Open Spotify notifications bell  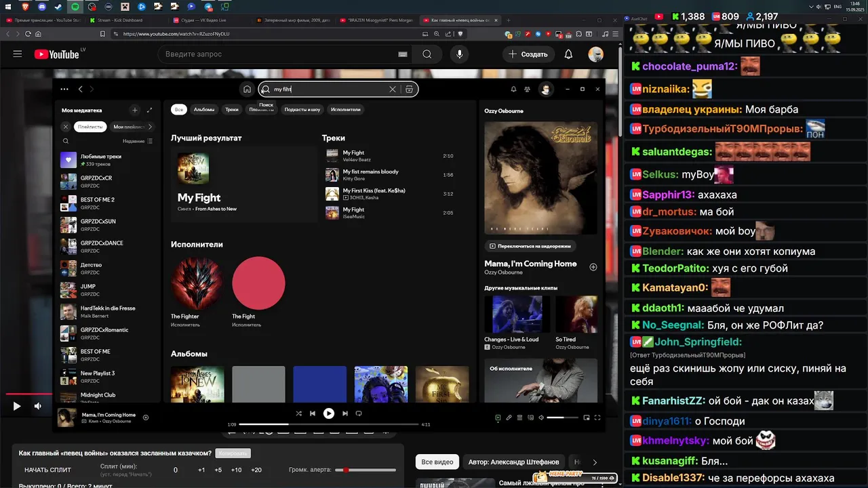513,89
